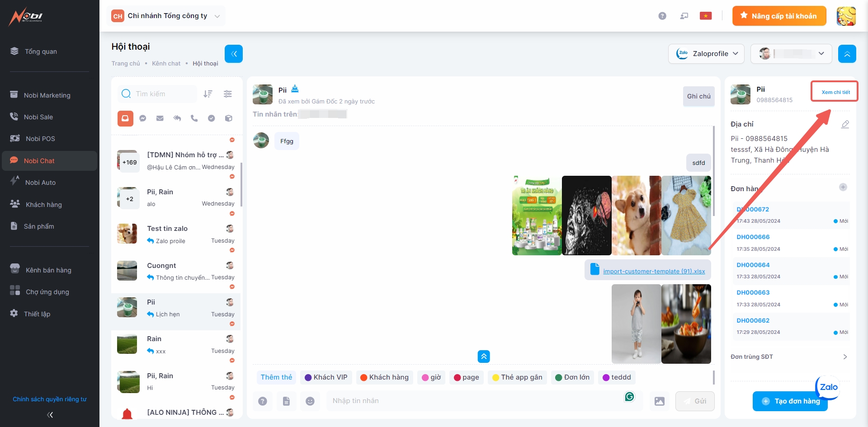This screenshot has width=868, height=427.
Task: Expand the Đơn trùng SĐT section
Action: (845, 357)
